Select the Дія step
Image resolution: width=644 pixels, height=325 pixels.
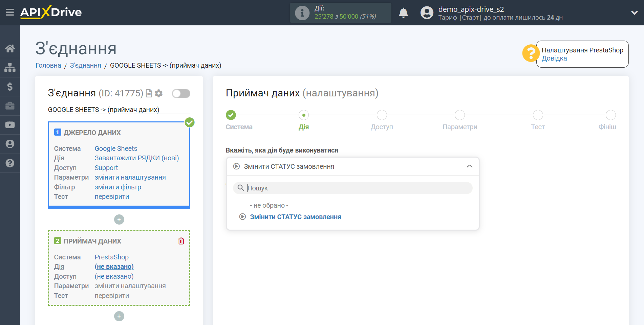pos(304,115)
